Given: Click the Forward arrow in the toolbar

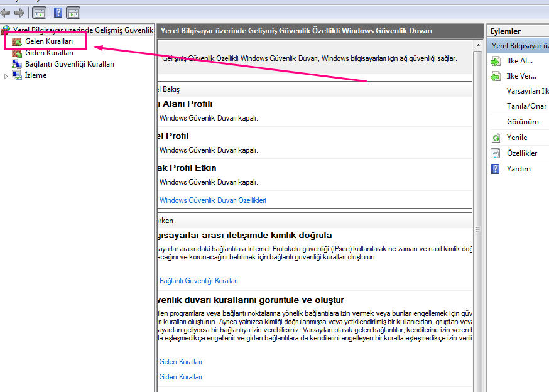Looking at the screenshot, I should pos(19,13).
